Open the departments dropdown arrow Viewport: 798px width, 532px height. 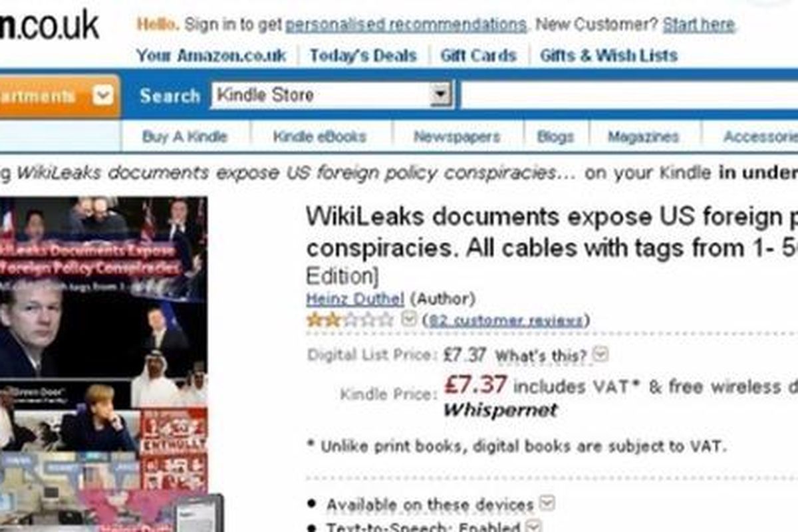pos(103,96)
